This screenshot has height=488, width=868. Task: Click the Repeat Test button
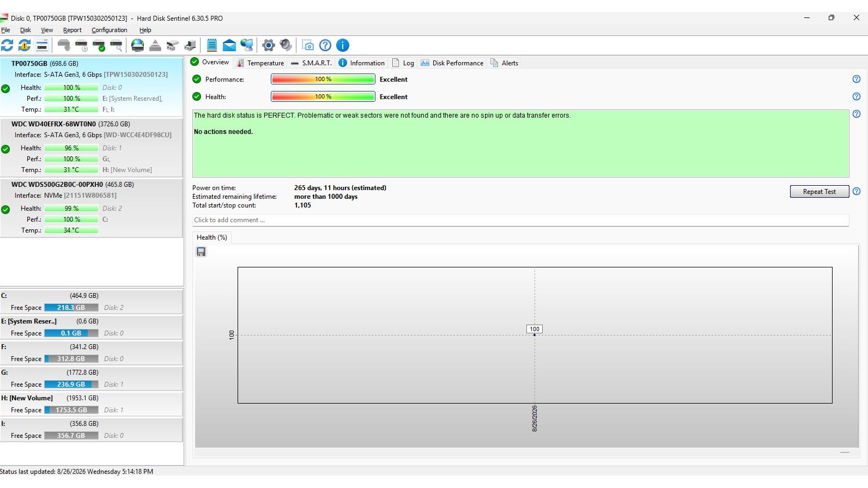point(820,192)
